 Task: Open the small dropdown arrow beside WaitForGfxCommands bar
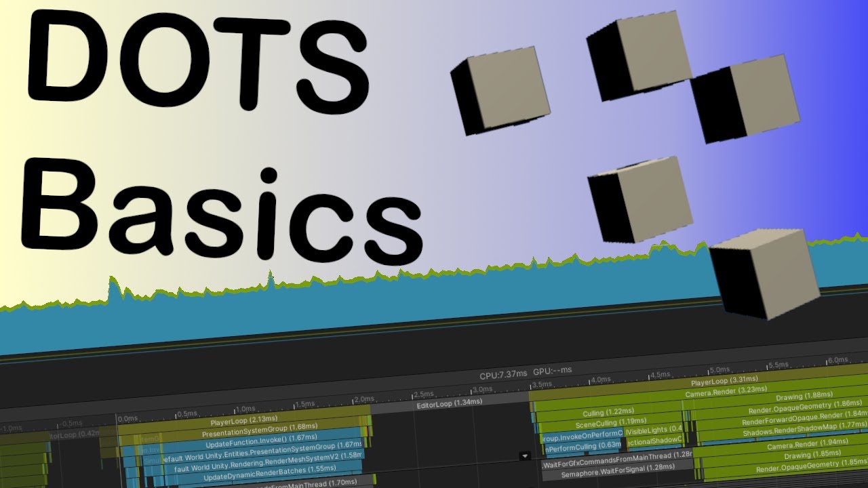click(524, 456)
